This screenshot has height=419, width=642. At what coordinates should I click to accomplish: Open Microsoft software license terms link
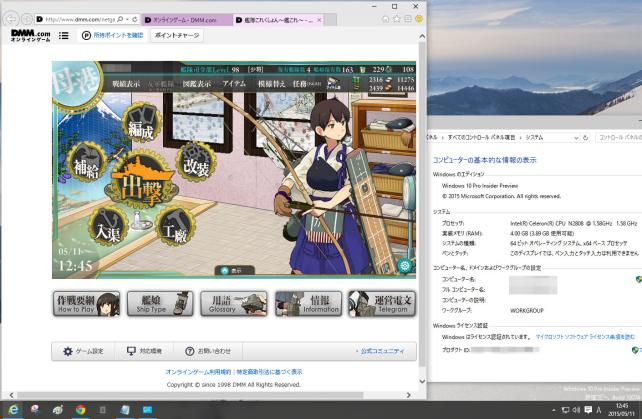[x=585, y=337]
